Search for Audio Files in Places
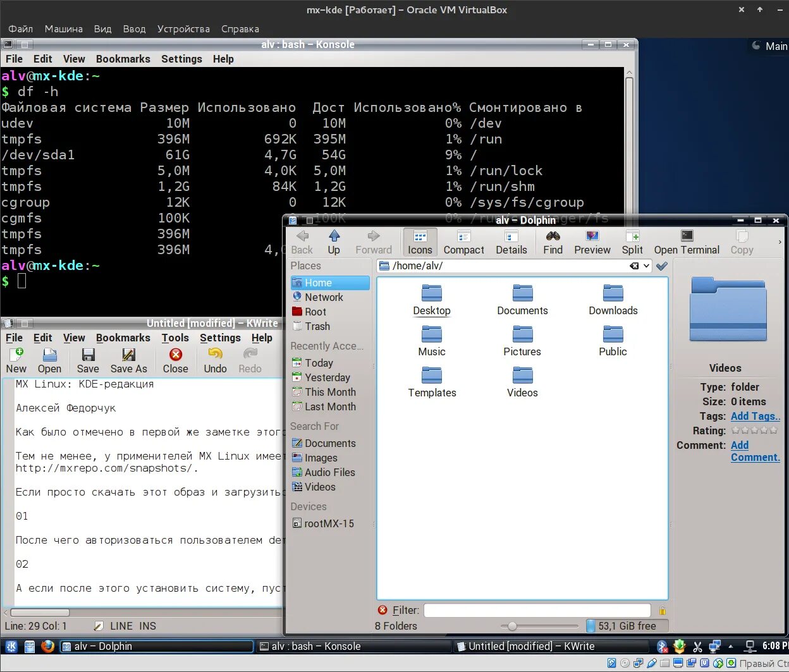This screenshot has height=672, width=789. tap(330, 472)
